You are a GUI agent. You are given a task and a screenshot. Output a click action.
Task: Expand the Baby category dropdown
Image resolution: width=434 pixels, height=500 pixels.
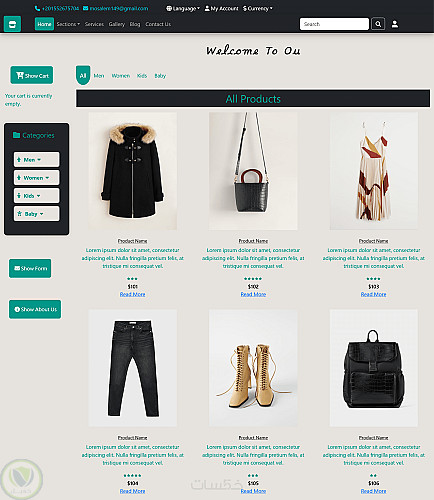(37, 214)
